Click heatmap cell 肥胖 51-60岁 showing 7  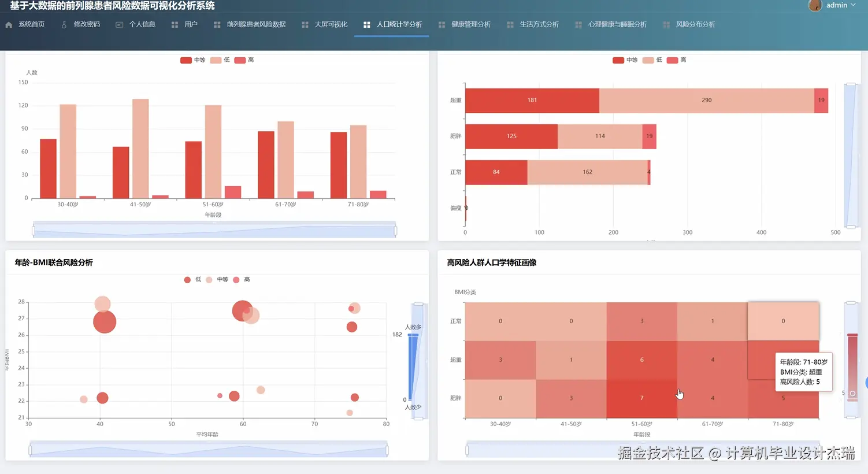(641, 398)
